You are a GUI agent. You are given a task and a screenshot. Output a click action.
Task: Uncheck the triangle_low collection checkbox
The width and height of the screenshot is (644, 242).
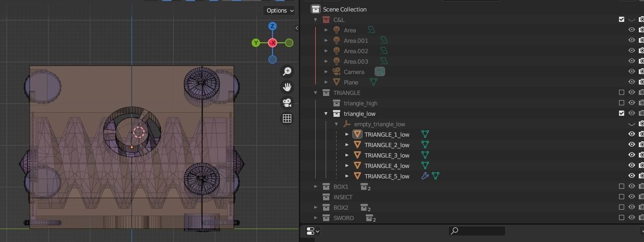621,113
